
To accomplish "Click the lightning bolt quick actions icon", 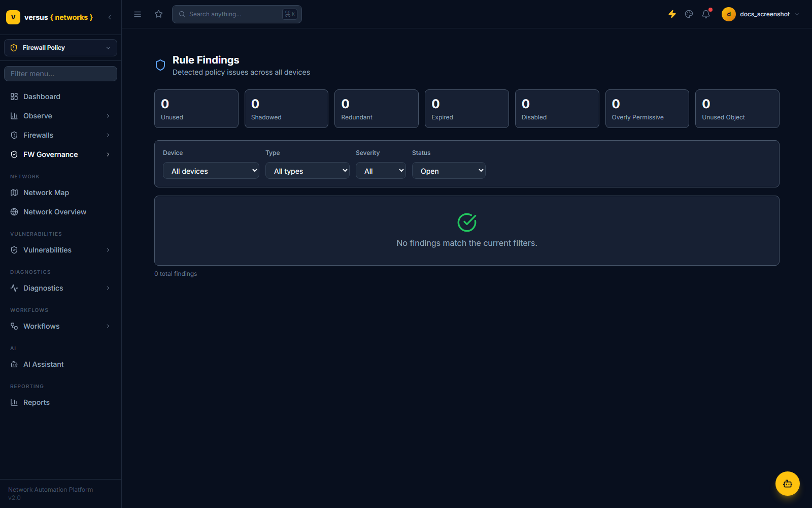I will 672,14.
